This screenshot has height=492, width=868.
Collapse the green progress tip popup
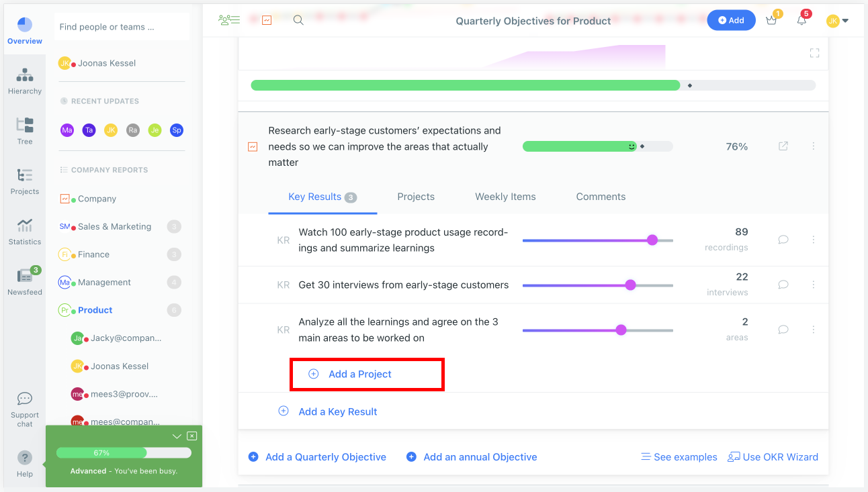(177, 436)
